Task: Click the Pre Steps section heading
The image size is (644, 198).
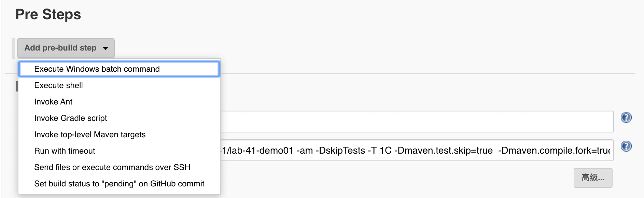Action: 48,14
